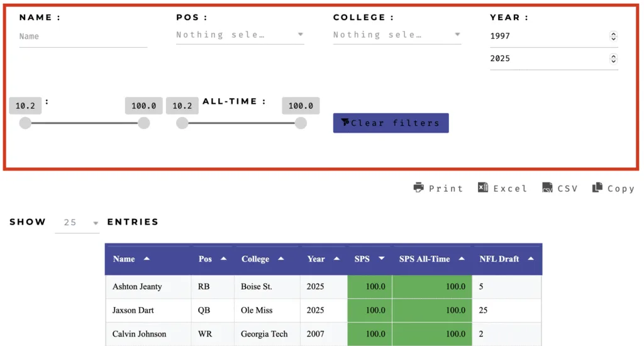Click the All-Time slider right handle
This screenshot has width=644, height=346.
(x=301, y=123)
